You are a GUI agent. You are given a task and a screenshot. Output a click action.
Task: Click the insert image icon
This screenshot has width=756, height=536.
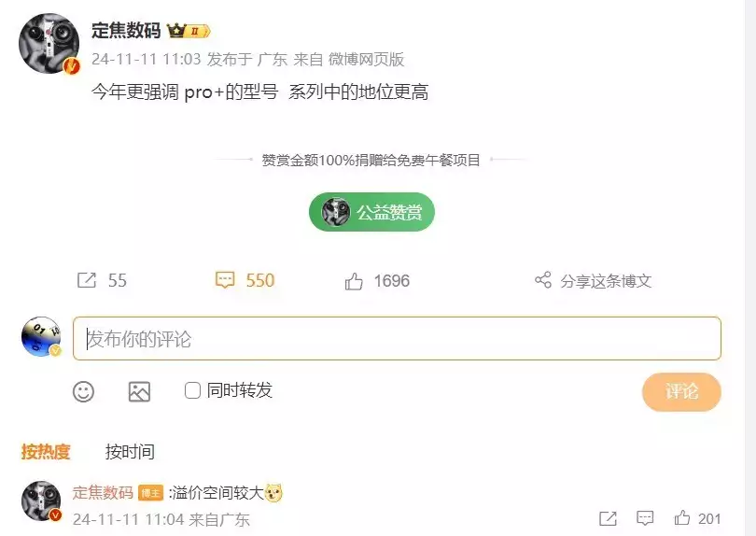tap(139, 391)
